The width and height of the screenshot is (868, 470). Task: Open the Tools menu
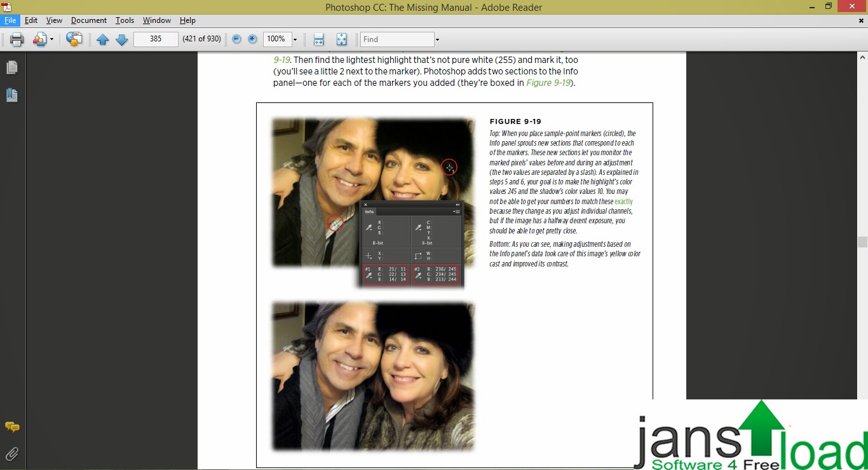tap(125, 20)
